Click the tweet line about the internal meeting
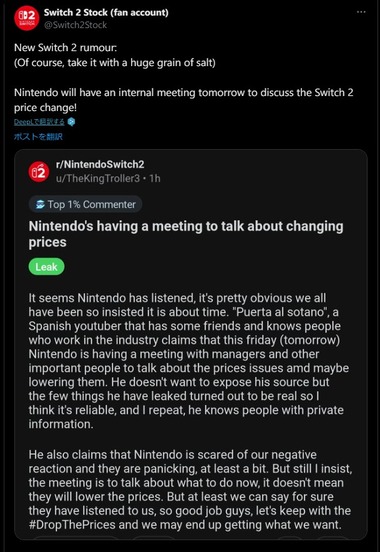The height and width of the screenshot is (552, 380). point(183,100)
